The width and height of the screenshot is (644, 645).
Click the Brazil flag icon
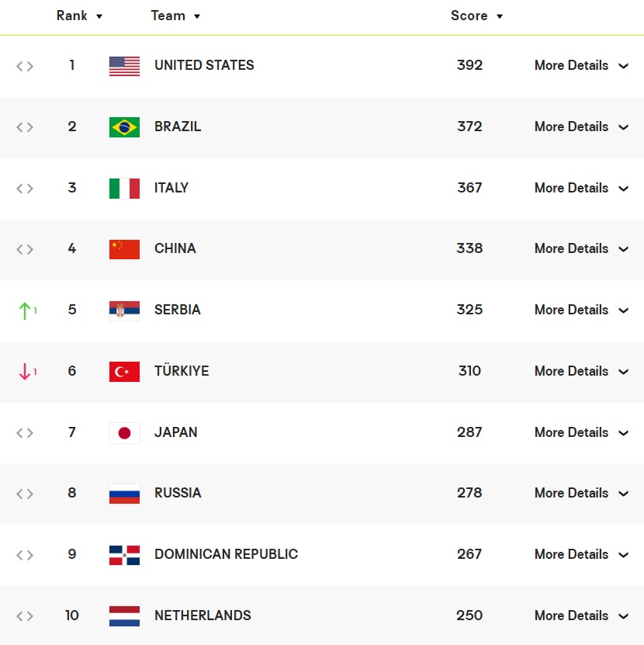tap(124, 127)
